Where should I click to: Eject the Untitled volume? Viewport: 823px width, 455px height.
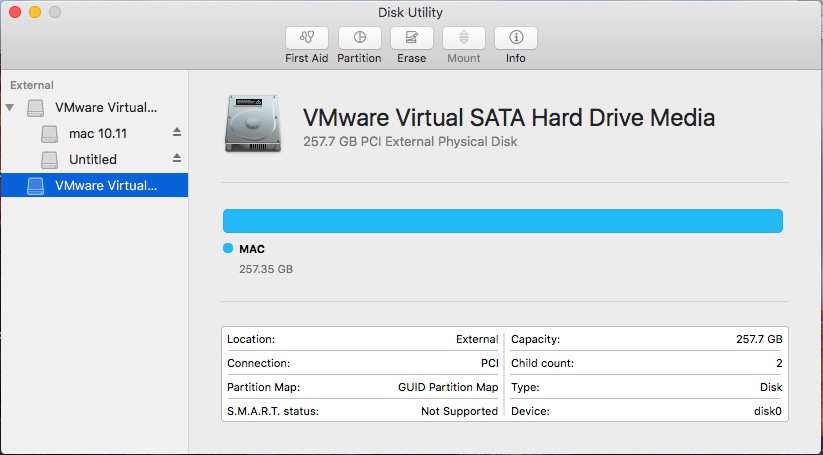click(177, 158)
